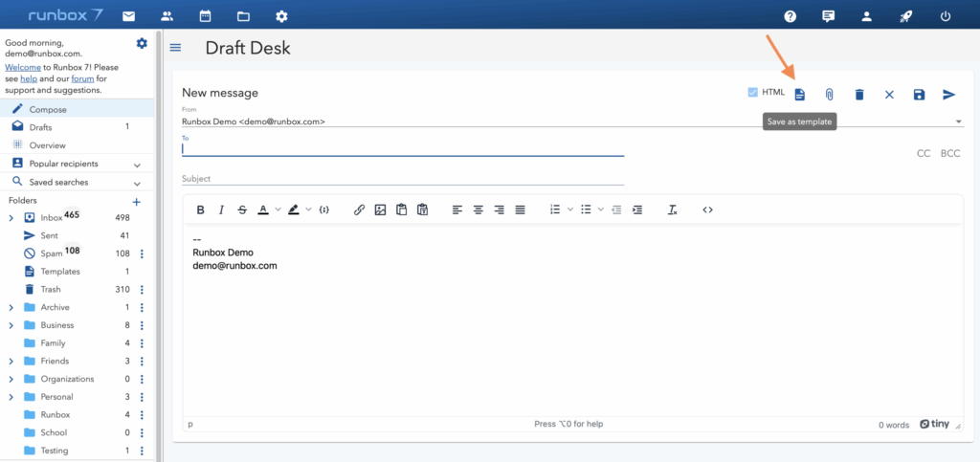Image resolution: width=980 pixels, height=462 pixels.
Task: Uncheck the HTML checkbox
Action: (x=752, y=93)
